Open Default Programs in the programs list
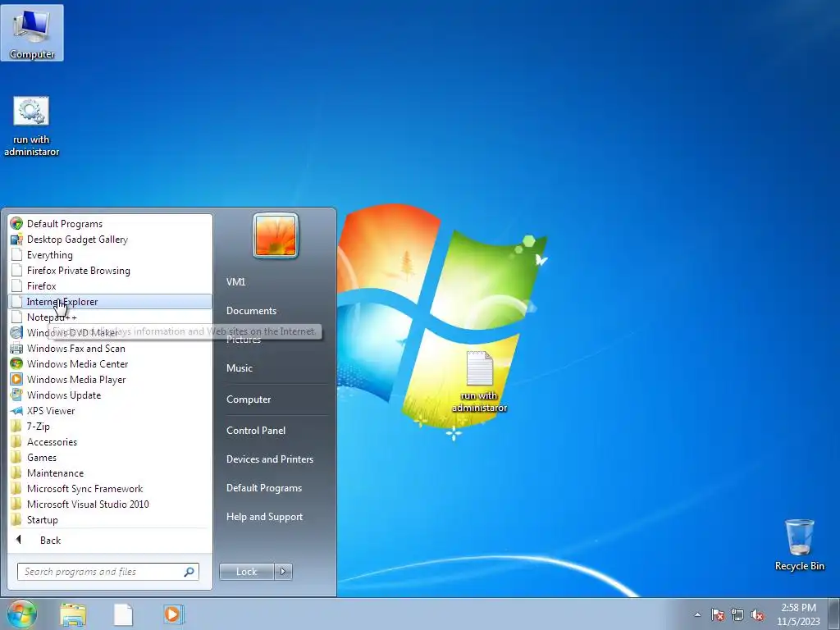840x630 pixels. (110, 224)
